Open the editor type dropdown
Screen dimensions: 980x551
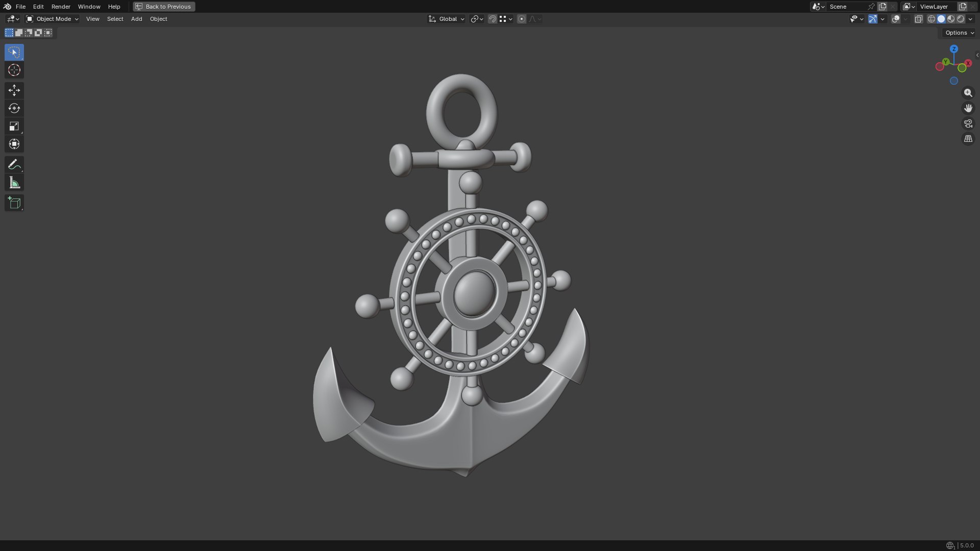(13, 19)
